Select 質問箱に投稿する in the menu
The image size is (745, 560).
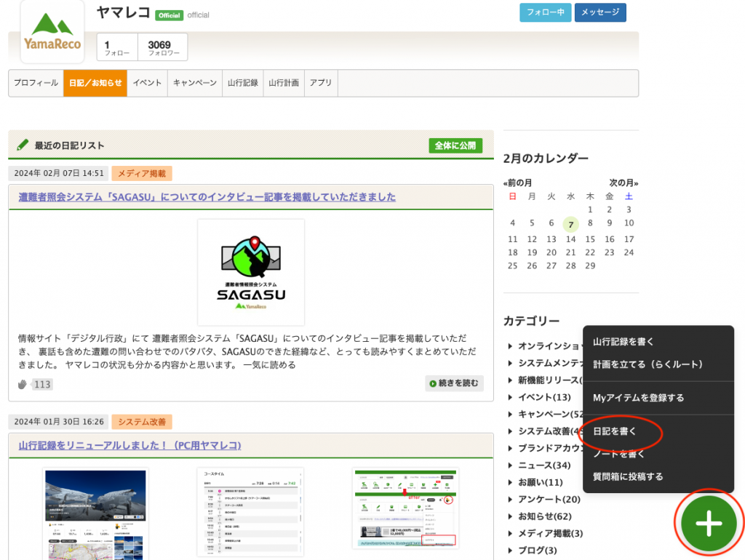click(x=628, y=476)
